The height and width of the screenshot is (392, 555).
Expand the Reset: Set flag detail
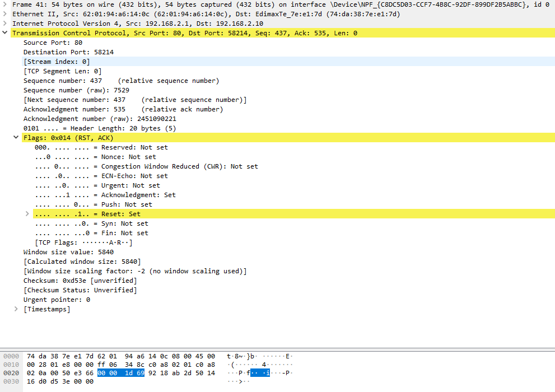26,213
